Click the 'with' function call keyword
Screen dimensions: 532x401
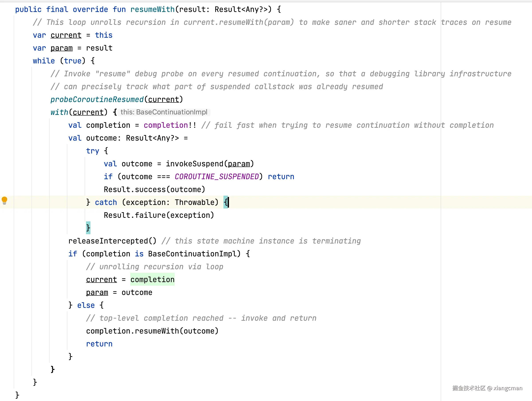[x=59, y=112]
